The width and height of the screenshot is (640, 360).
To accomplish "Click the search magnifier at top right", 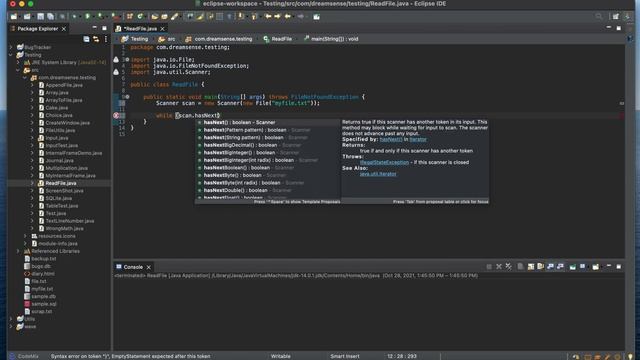I will 599,16.
